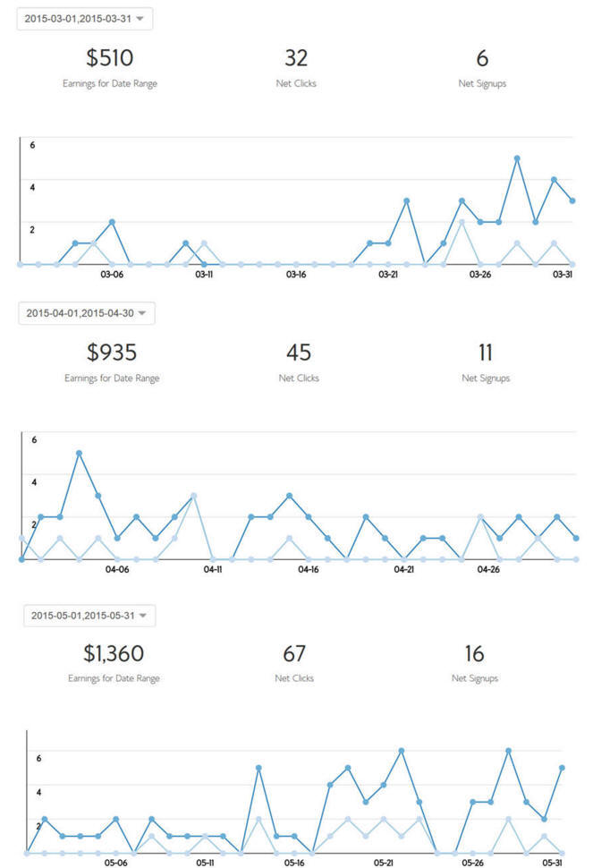Open the 2015-05-01,2015-05-31 date range dropdown
Screen dimensions: 593x868
pos(88,616)
